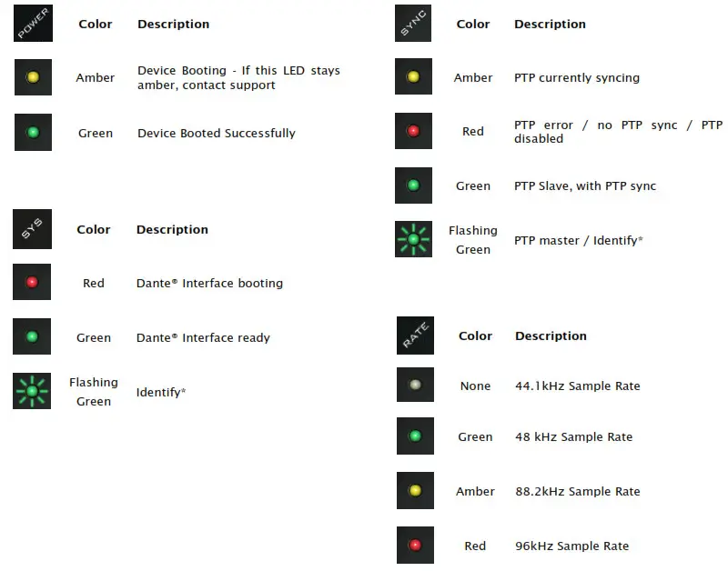
Task: Click the SYNC label icon
Action: click(413, 24)
